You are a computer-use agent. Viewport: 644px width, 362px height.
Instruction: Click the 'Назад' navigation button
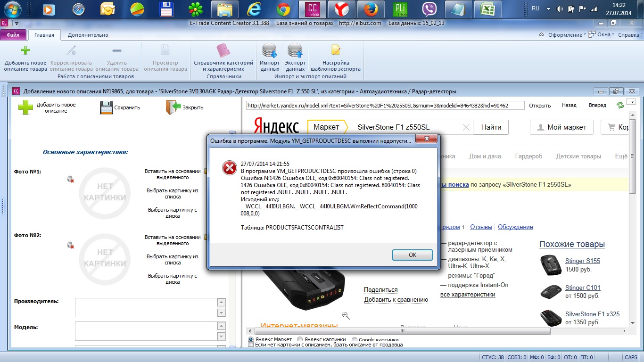click(x=569, y=106)
